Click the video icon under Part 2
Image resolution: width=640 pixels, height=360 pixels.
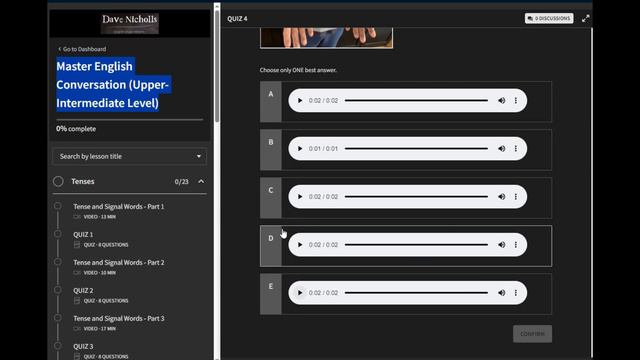pyautogui.click(x=77, y=273)
